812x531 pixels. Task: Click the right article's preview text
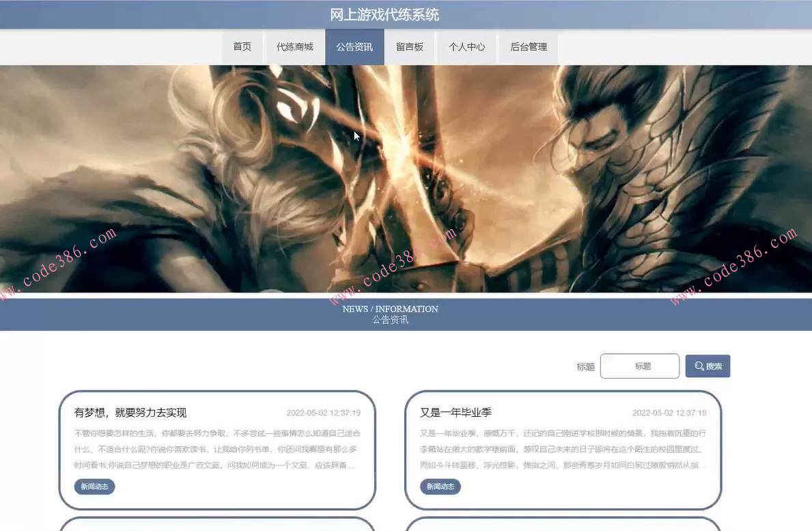point(563,449)
